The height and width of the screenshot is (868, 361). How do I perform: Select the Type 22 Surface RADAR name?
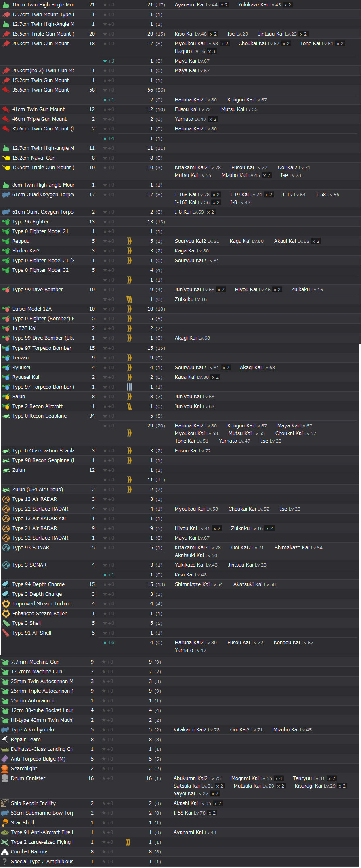pos(40,509)
